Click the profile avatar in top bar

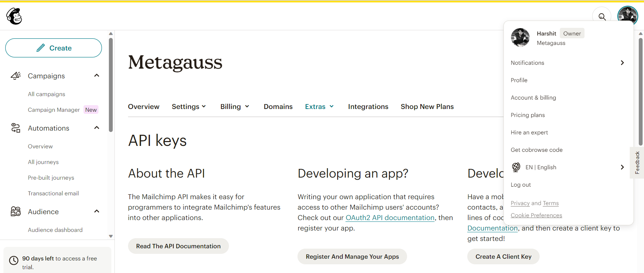click(627, 15)
